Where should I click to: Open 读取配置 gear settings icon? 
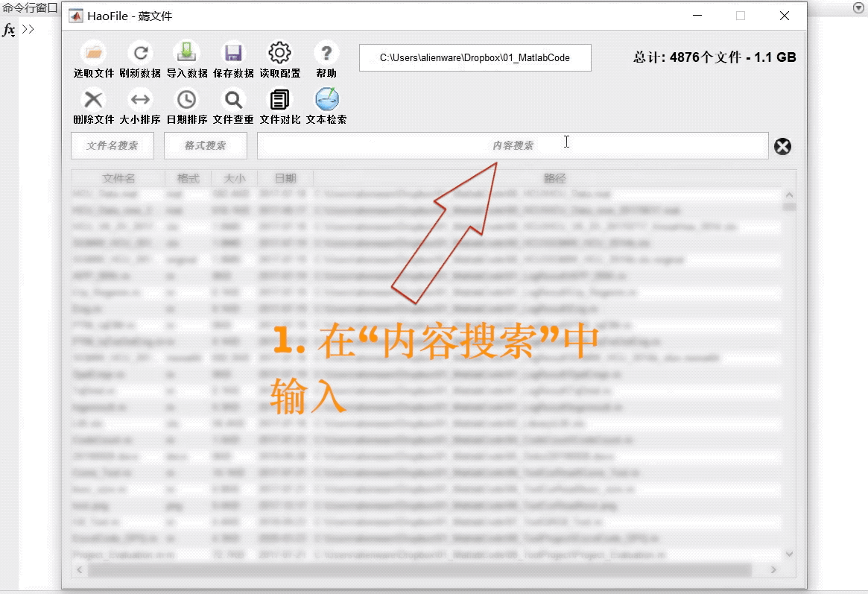pyautogui.click(x=279, y=53)
